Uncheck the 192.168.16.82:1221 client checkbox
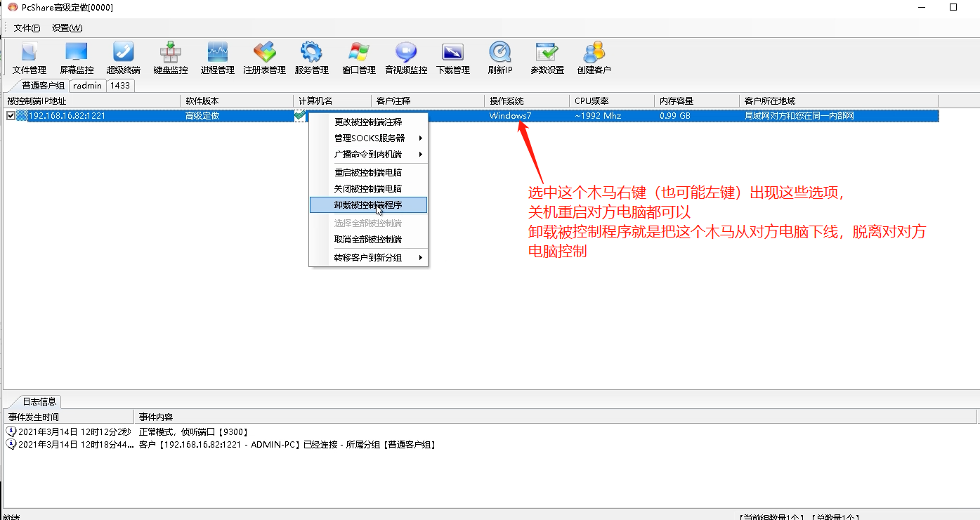 pyautogui.click(x=11, y=116)
